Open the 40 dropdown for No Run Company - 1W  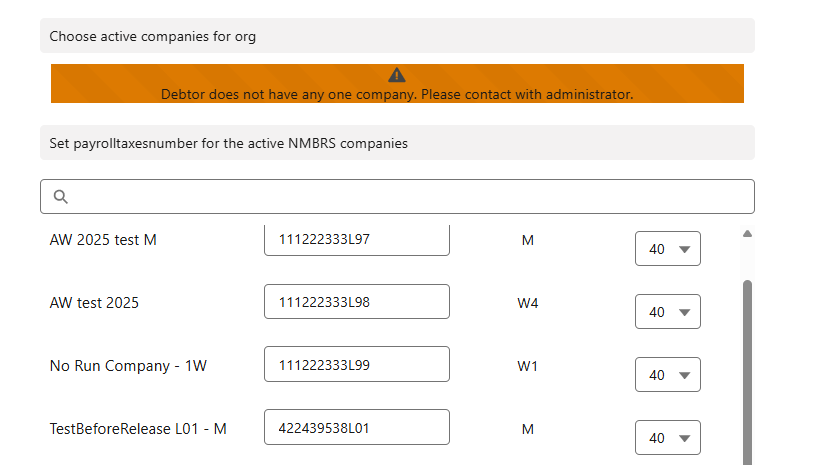click(x=668, y=375)
